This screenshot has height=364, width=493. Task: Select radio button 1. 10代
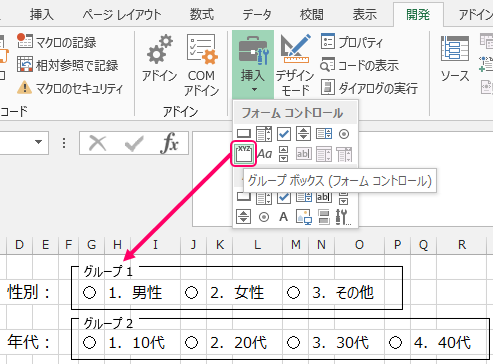coord(89,342)
